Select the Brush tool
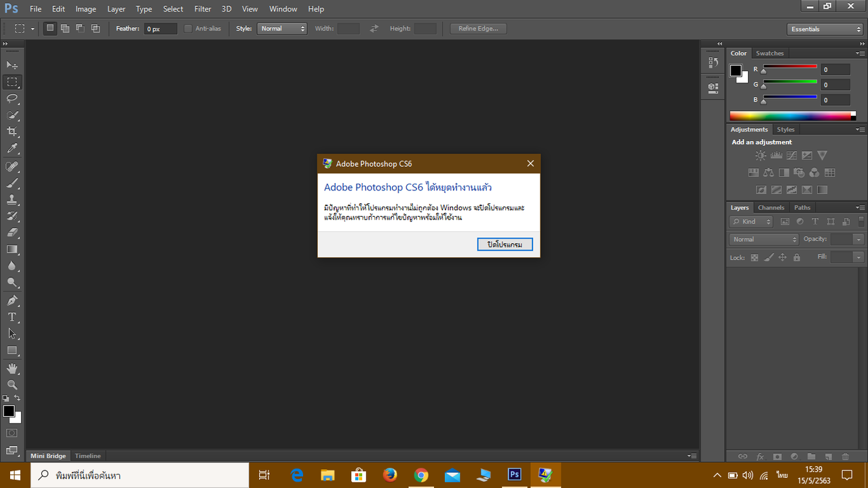This screenshot has width=868, height=488. (x=12, y=183)
